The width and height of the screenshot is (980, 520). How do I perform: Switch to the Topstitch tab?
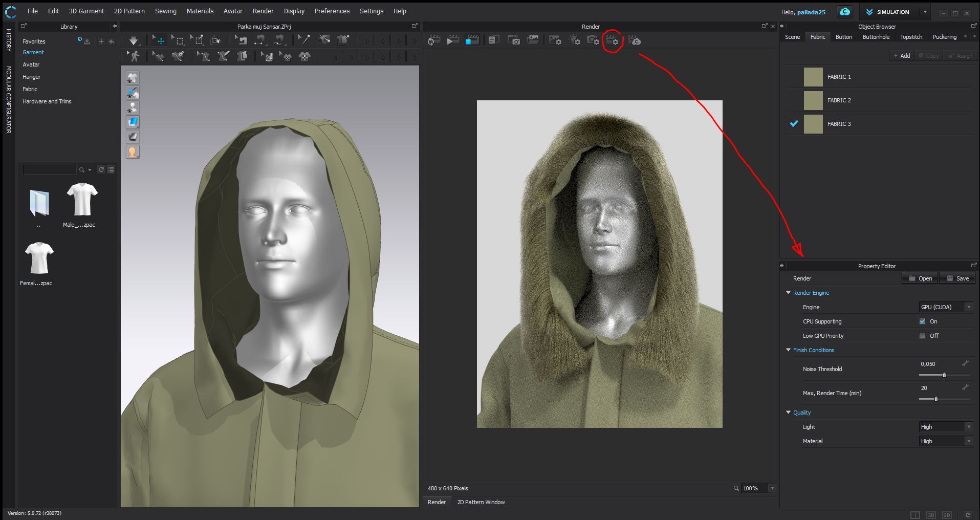(911, 37)
